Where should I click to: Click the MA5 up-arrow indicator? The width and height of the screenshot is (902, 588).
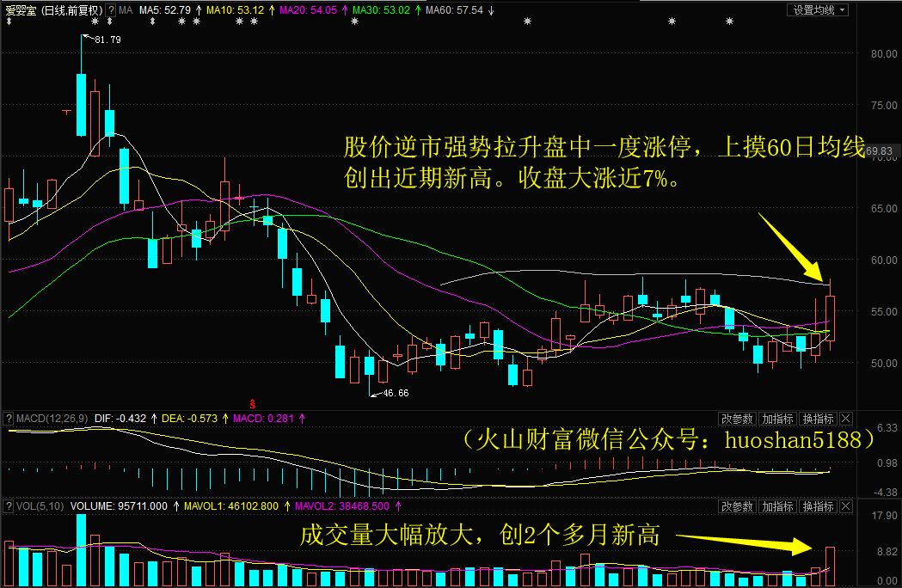(200, 10)
